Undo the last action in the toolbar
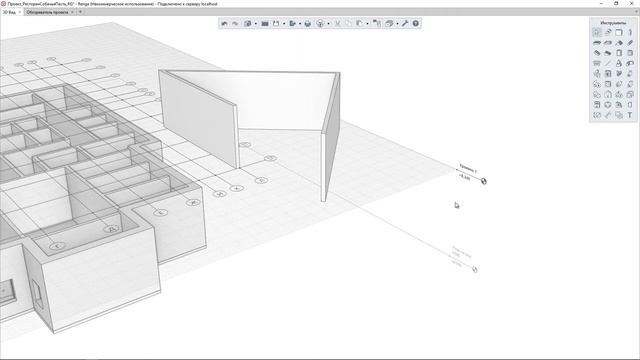The width and height of the screenshot is (640, 360). click(224, 24)
